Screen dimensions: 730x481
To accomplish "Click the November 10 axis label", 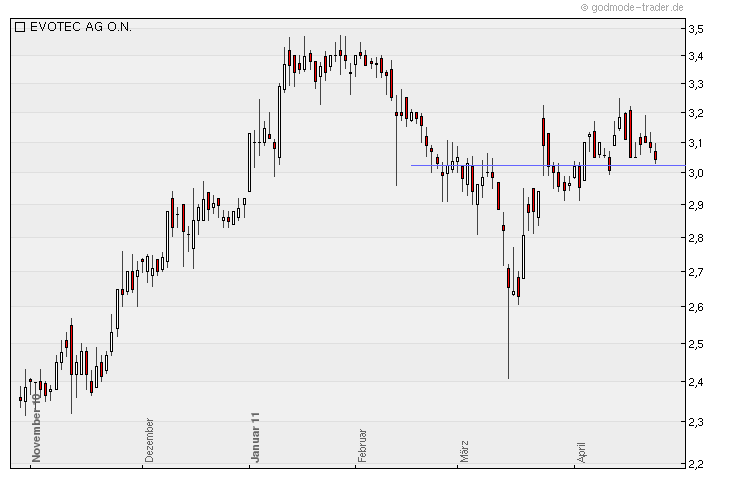I will point(36,427).
